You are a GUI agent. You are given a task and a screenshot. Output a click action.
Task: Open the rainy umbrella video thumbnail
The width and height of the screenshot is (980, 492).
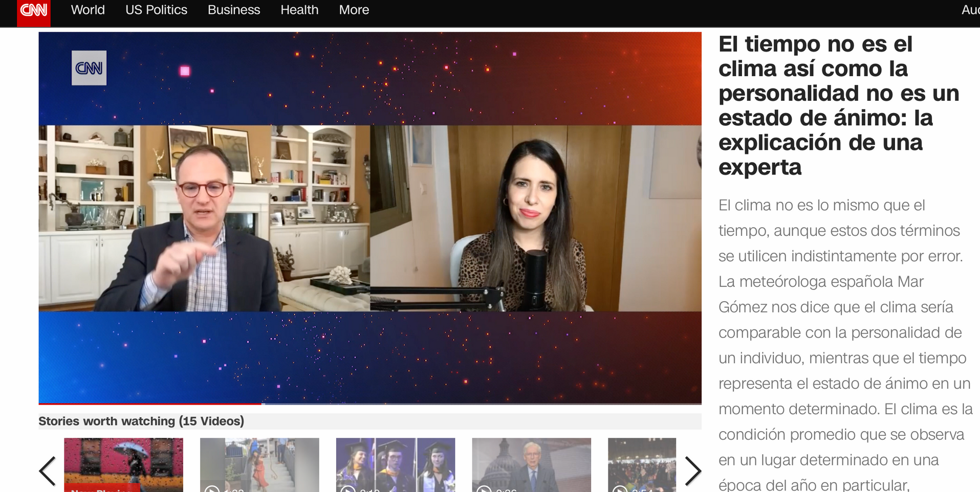pos(123,465)
